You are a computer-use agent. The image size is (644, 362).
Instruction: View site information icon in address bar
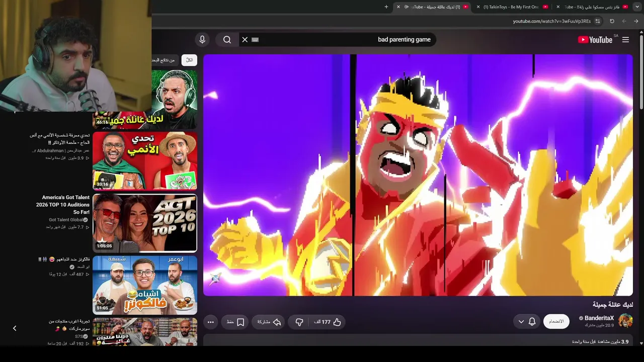point(598,21)
